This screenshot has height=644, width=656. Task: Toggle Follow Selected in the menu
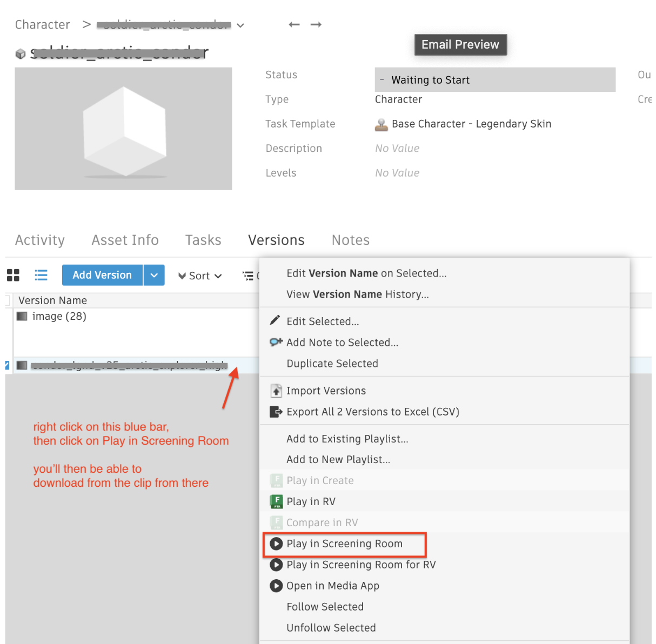325,607
